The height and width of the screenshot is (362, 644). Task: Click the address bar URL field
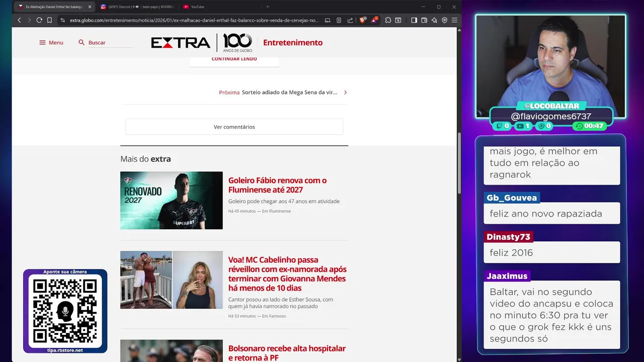click(194, 20)
